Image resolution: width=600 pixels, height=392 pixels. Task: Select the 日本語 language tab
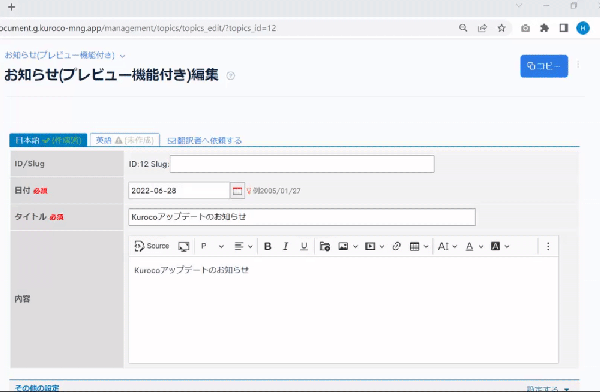click(x=48, y=140)
